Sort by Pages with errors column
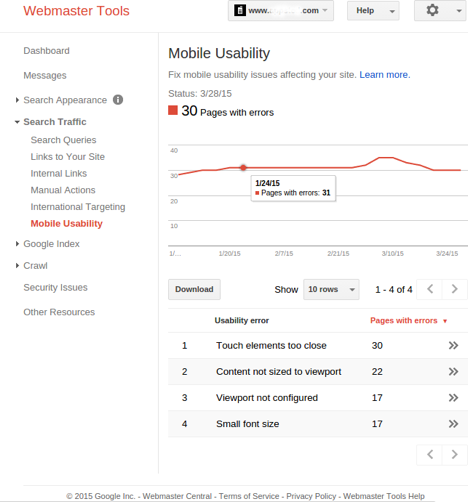 point(408,321)
